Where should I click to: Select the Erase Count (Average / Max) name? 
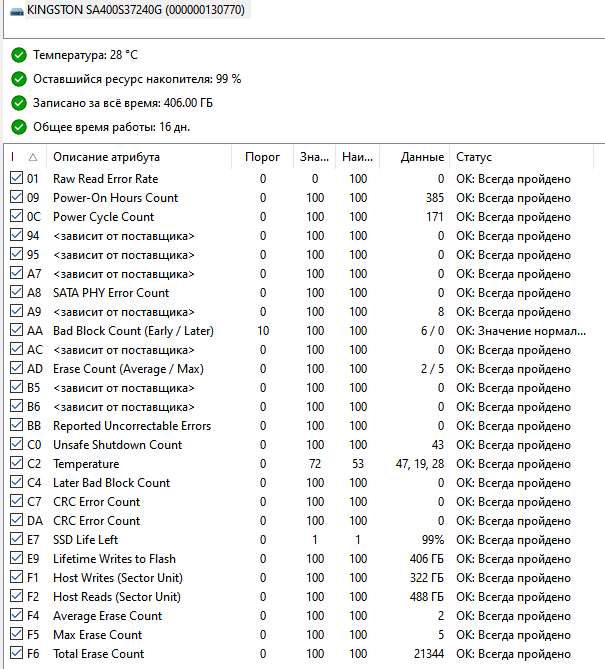[x=128, y=369]
